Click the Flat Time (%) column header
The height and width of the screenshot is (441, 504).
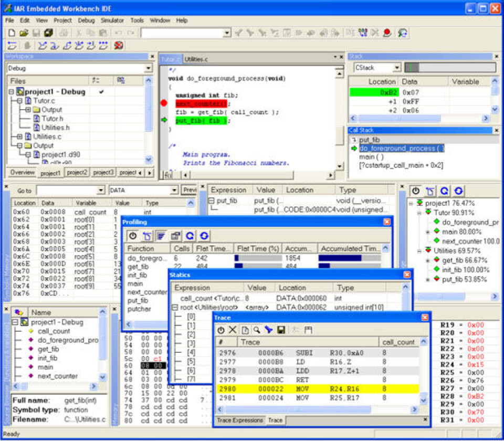pyautogui.click(x=257, y=248)
